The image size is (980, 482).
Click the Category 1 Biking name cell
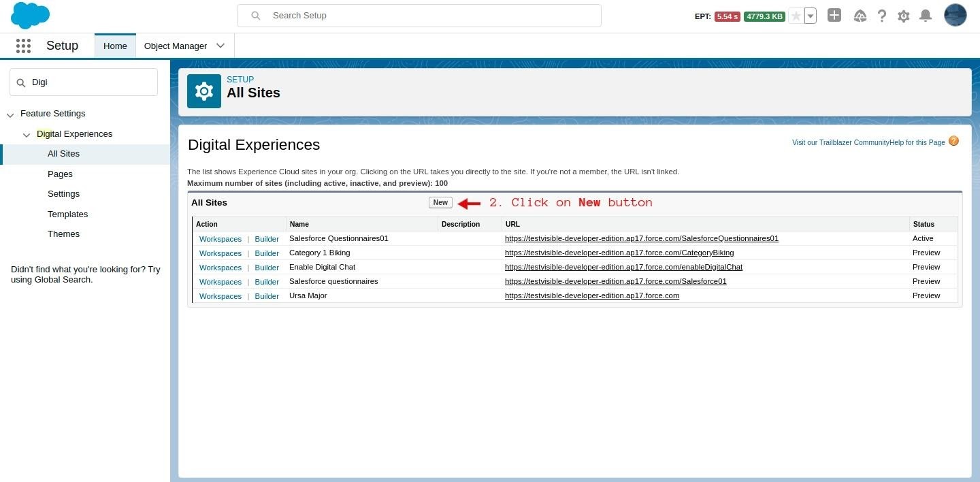click(320, 253)
